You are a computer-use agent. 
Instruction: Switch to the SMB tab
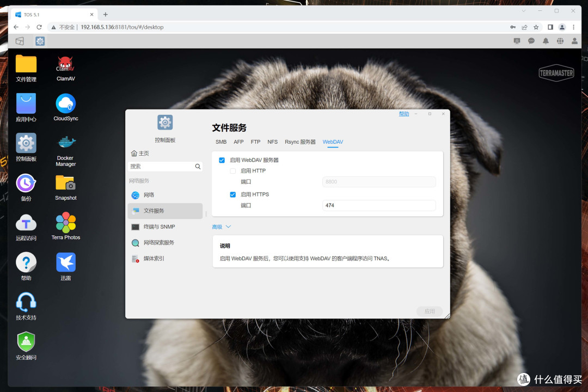[221, 142]
